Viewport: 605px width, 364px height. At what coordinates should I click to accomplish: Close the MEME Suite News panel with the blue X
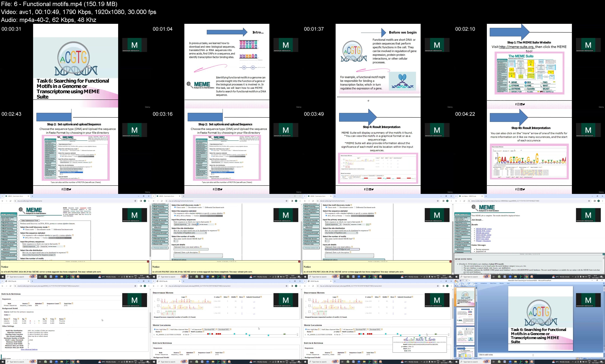pos(603,254)
